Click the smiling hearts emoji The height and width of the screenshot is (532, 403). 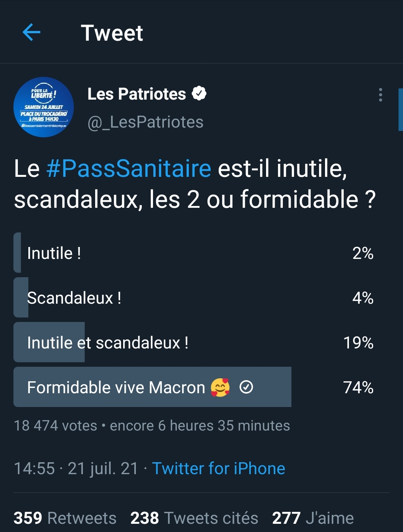click(x=220, y=387)
